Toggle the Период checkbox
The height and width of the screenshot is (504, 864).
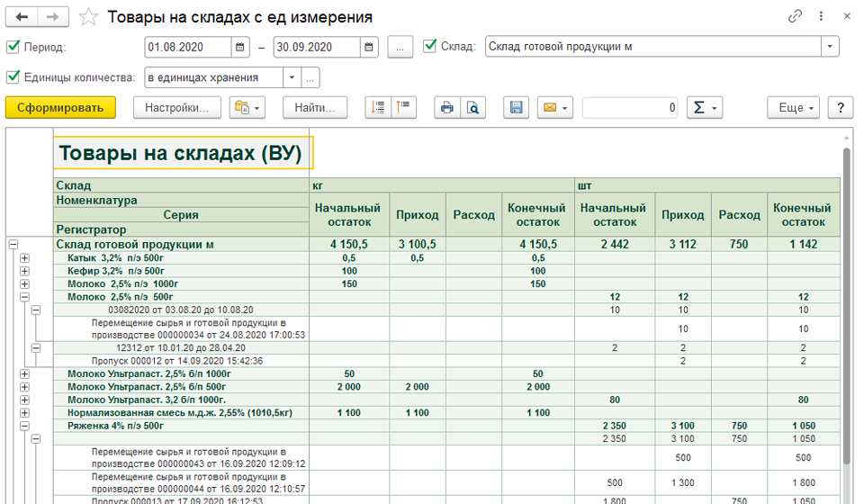[x=13, y=46]
